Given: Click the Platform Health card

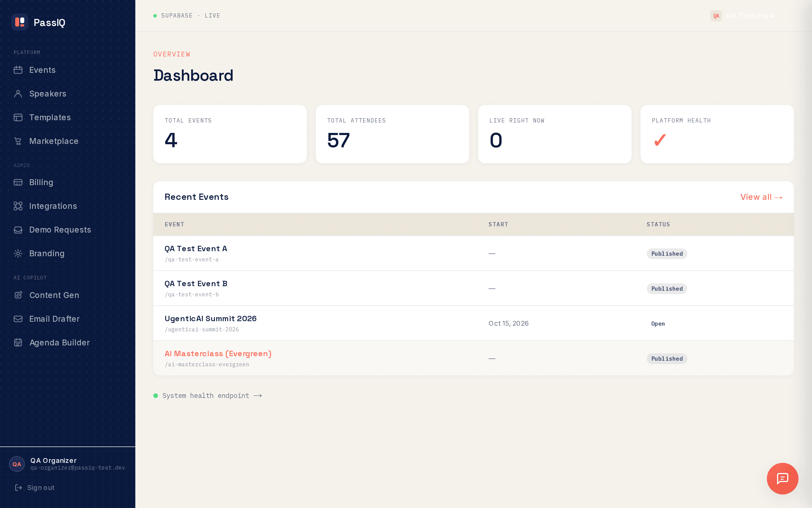Looking at the screenshot, I should 717,134.
